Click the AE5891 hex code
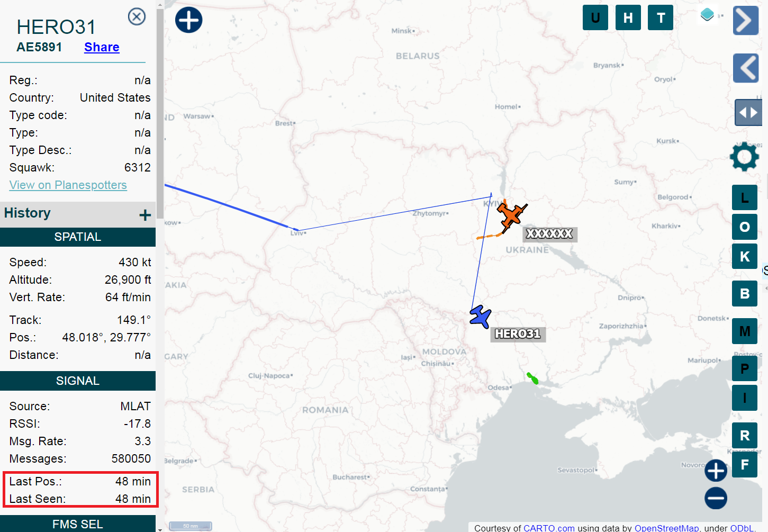Screen dimensions: 768x532 click(x=39, y=47)
